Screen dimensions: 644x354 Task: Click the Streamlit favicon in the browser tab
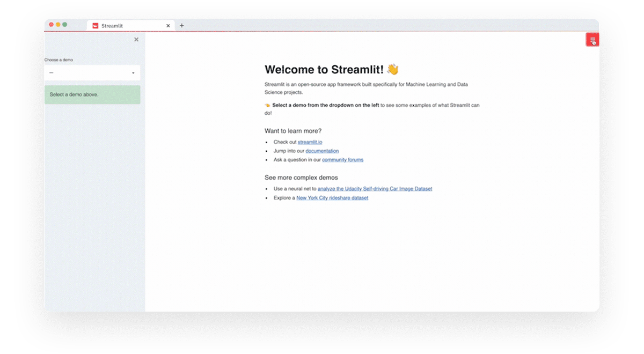coord(96,26)
